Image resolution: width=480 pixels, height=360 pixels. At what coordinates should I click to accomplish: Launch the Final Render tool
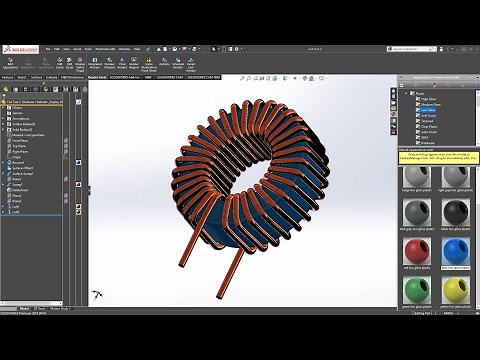pos(122,63)
